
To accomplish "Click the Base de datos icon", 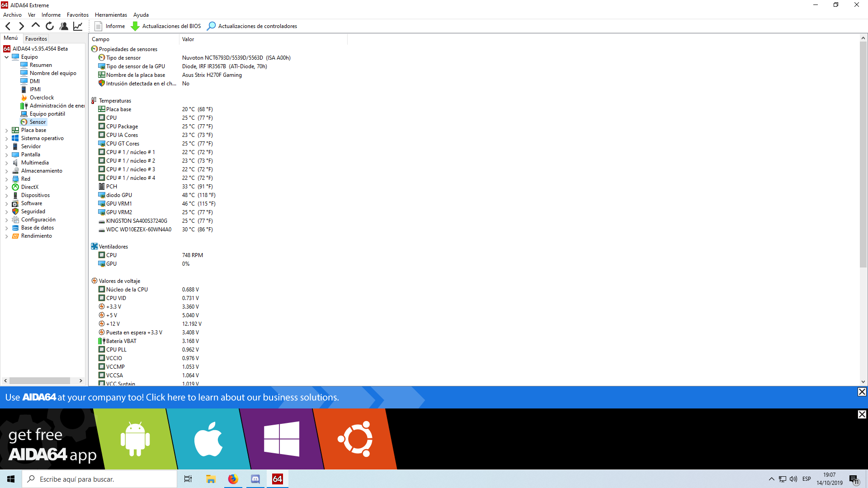I will 15,228.
